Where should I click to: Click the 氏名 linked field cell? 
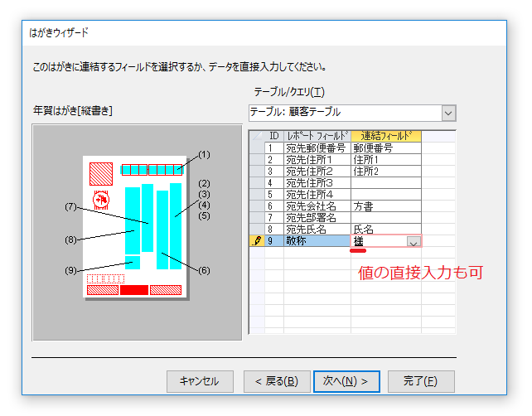pos(386,229)
